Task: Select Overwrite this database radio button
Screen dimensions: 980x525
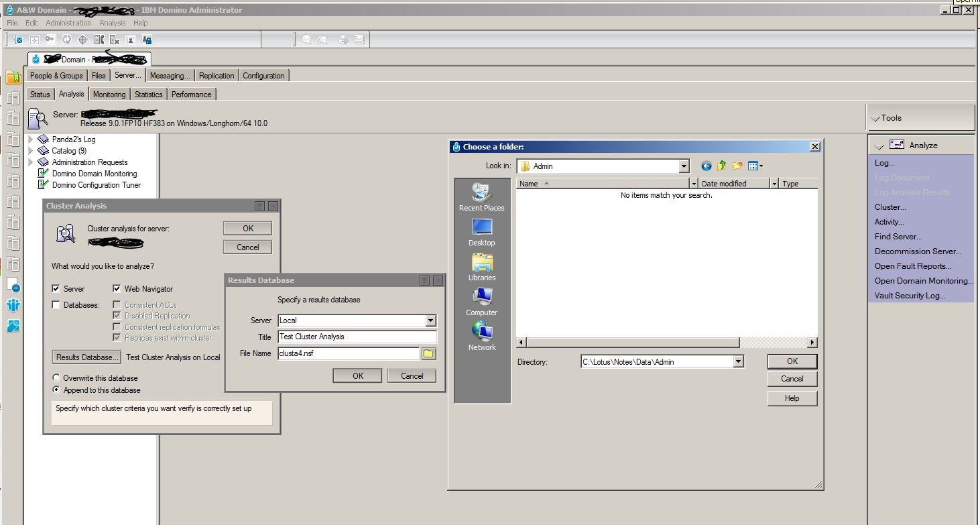Action: point(57,377)
